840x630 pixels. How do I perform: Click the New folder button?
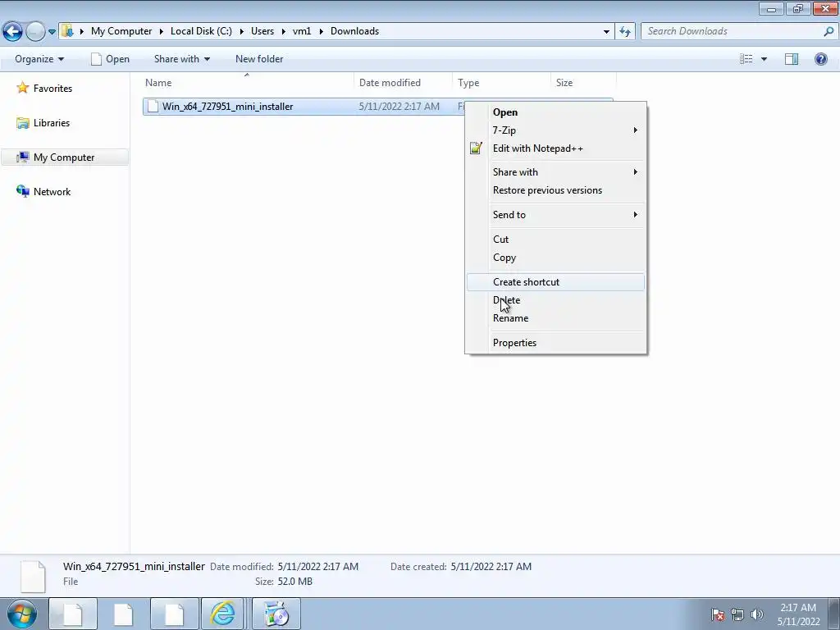click(x=259, y=59)
